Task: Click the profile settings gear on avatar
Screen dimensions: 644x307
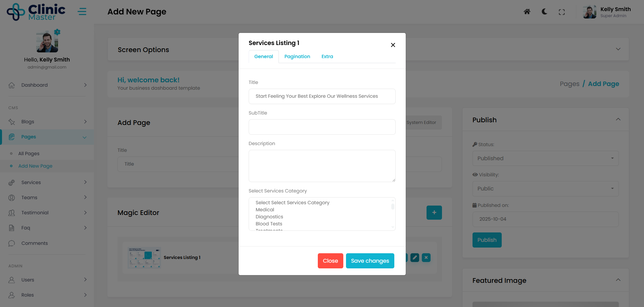Action: point(57,32)
